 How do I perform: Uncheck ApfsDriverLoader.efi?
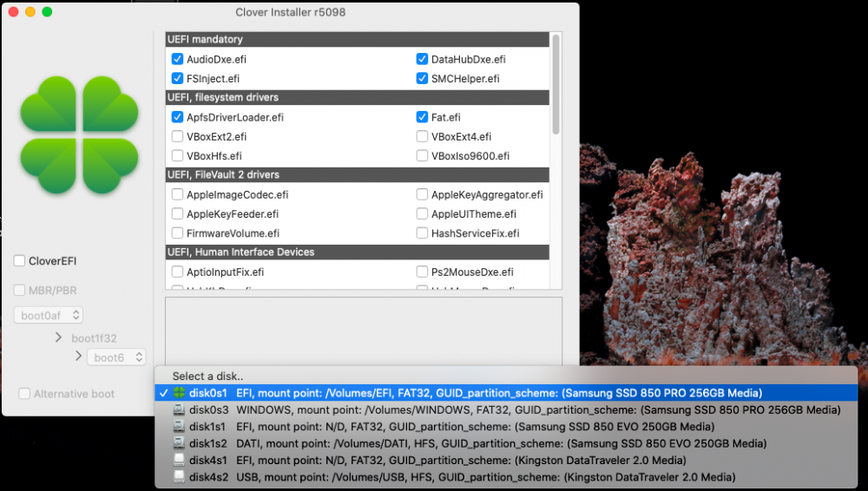tap(177, 117)
